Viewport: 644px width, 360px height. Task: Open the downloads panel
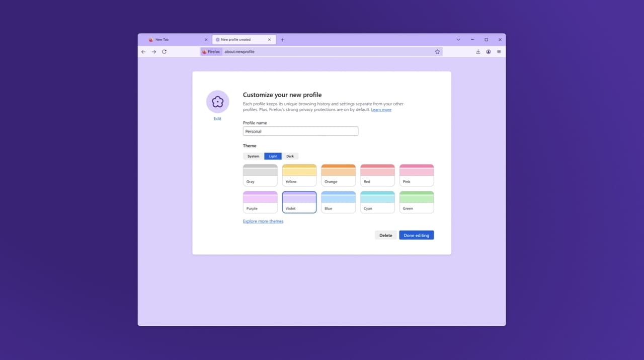click(478, 52)
